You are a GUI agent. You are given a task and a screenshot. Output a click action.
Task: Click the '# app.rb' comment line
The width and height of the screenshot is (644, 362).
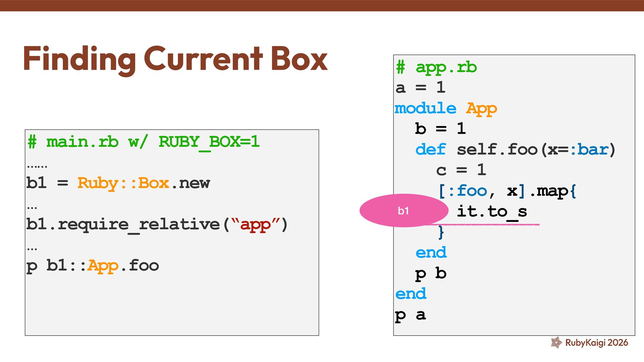point(436,67)
